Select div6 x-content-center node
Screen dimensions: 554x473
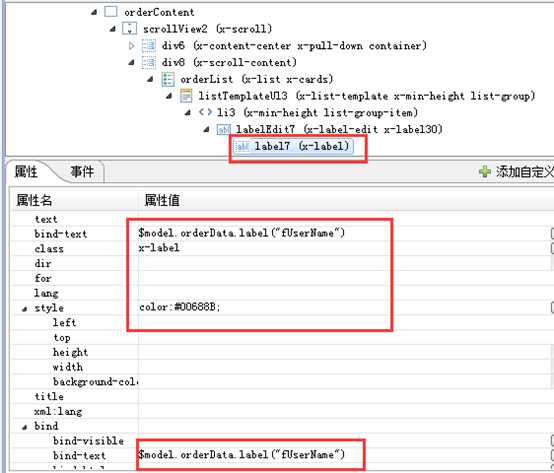[x=294, y=46]
